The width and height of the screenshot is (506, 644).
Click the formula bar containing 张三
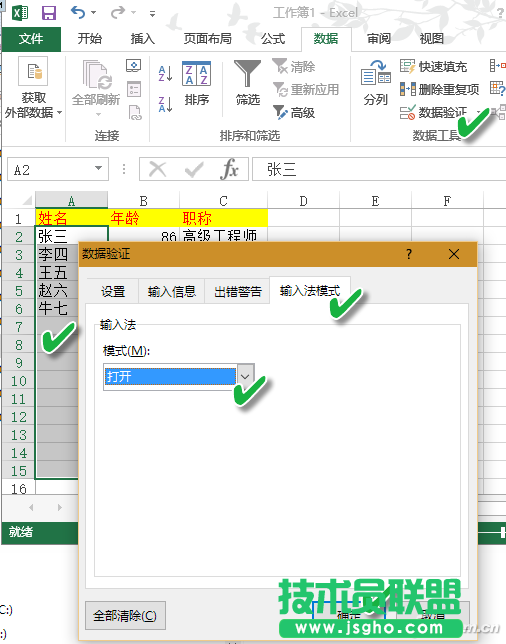coord(379,169)
